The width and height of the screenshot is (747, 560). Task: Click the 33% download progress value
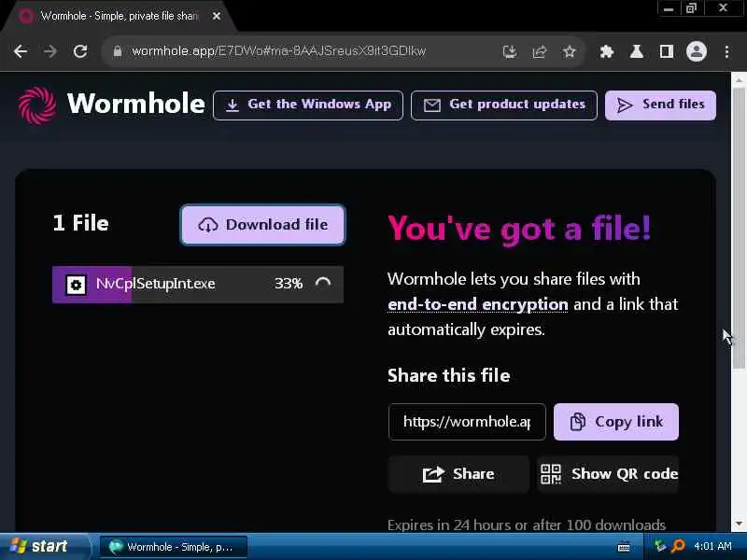tap(289, 284)
